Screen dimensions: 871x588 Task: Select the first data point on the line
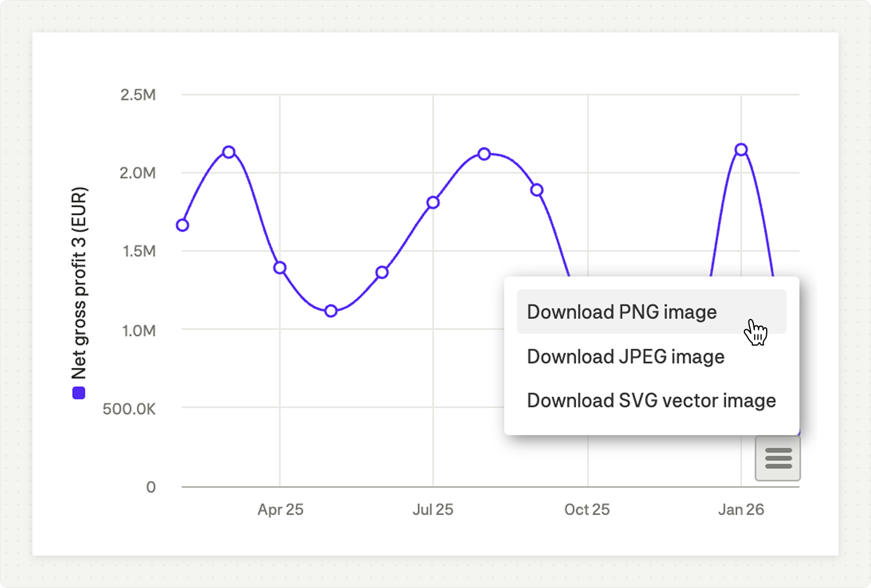(x=183, y=225)
